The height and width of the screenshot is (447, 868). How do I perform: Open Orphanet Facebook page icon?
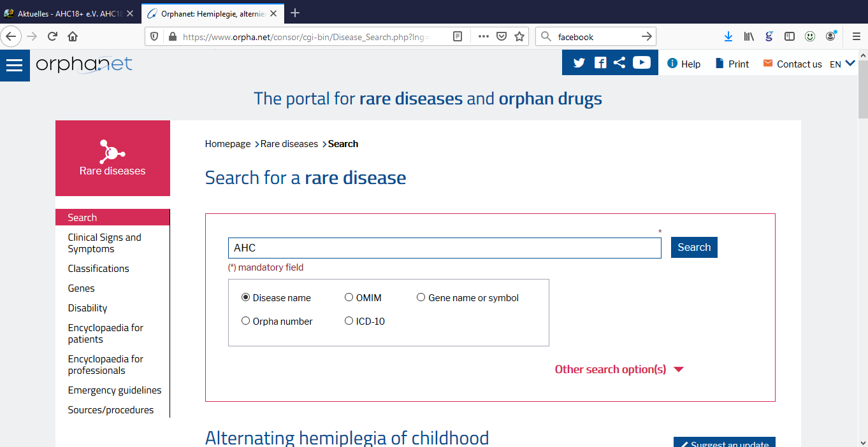click(600, 62)
